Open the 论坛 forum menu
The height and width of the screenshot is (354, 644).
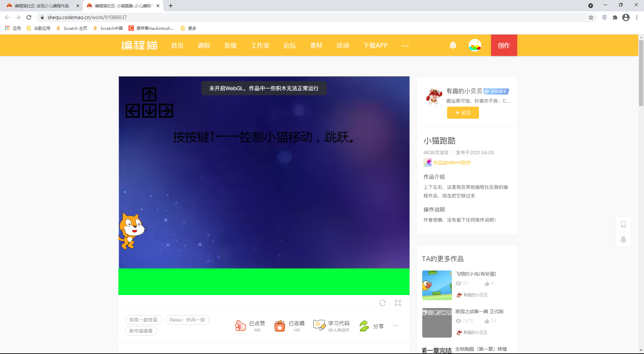coord(290,45)
